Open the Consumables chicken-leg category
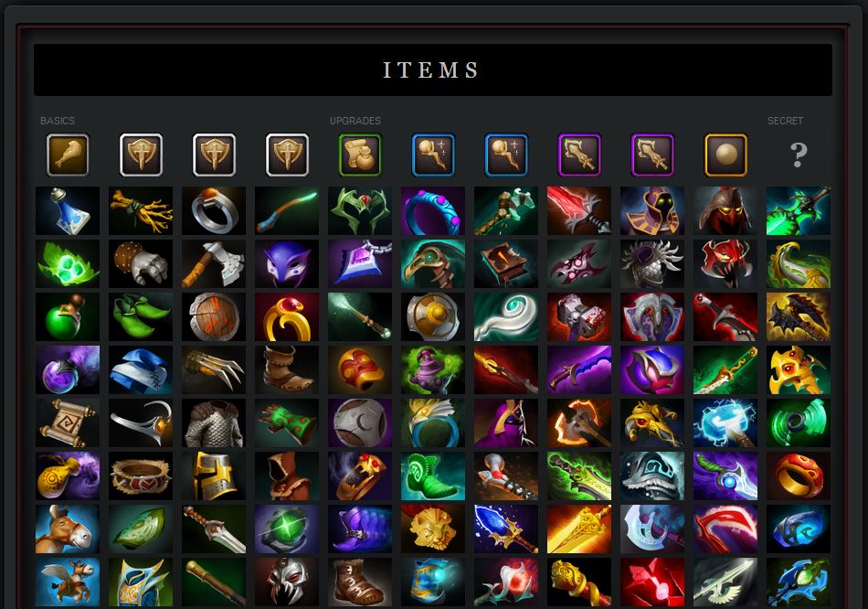 click(68, 155)
